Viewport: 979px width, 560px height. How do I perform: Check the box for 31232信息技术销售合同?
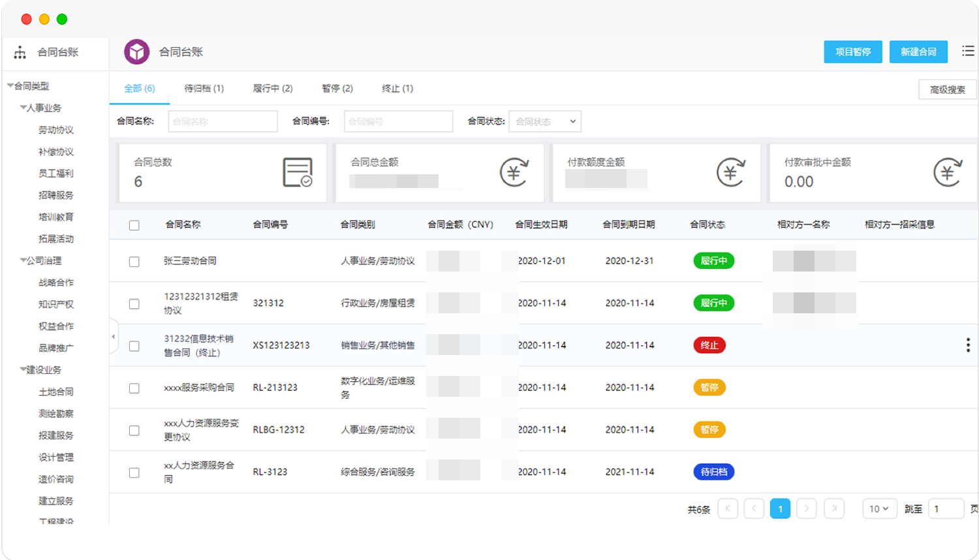point(134,346)
